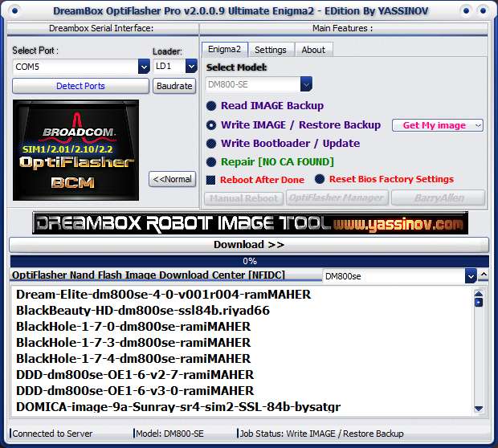The image size is (498, 448).
Task: Click the Baudrate button
Action: (174, 86)
